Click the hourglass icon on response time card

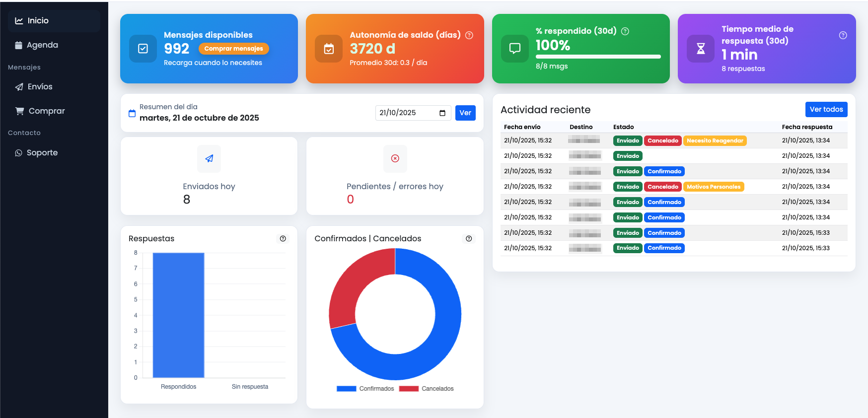click(701, 49)
